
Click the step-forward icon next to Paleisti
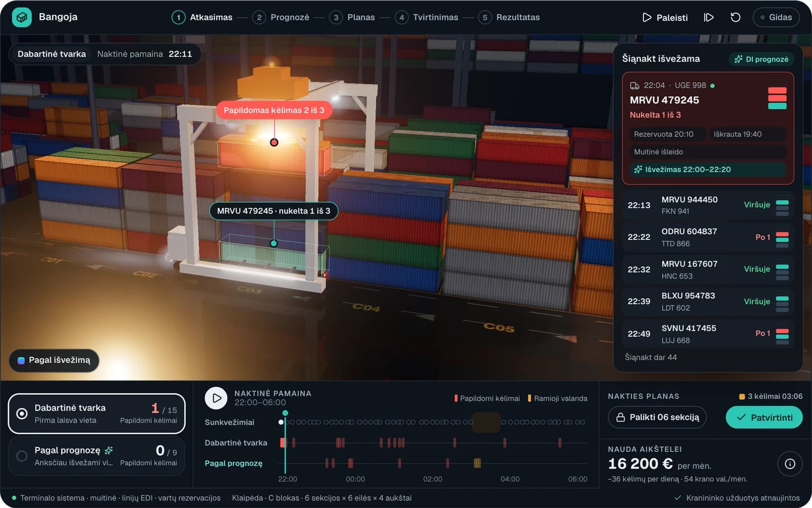(709, 17)
